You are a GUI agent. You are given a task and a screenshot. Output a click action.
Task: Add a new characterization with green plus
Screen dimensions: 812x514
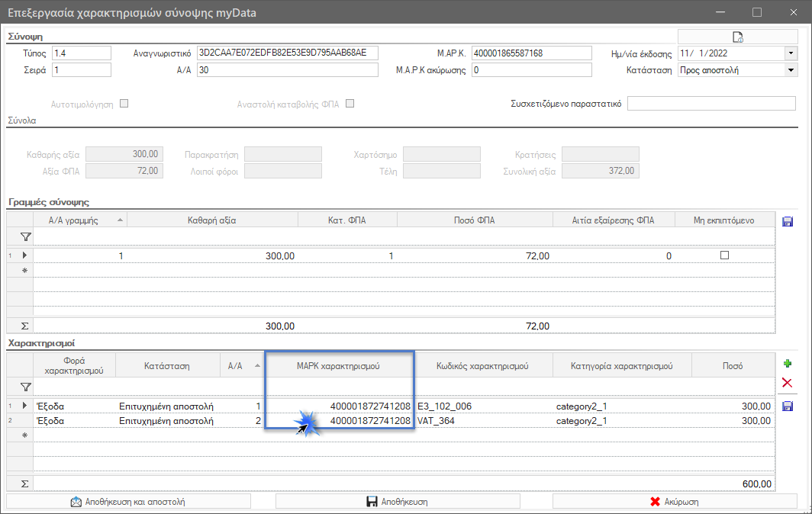pos(787,364)
